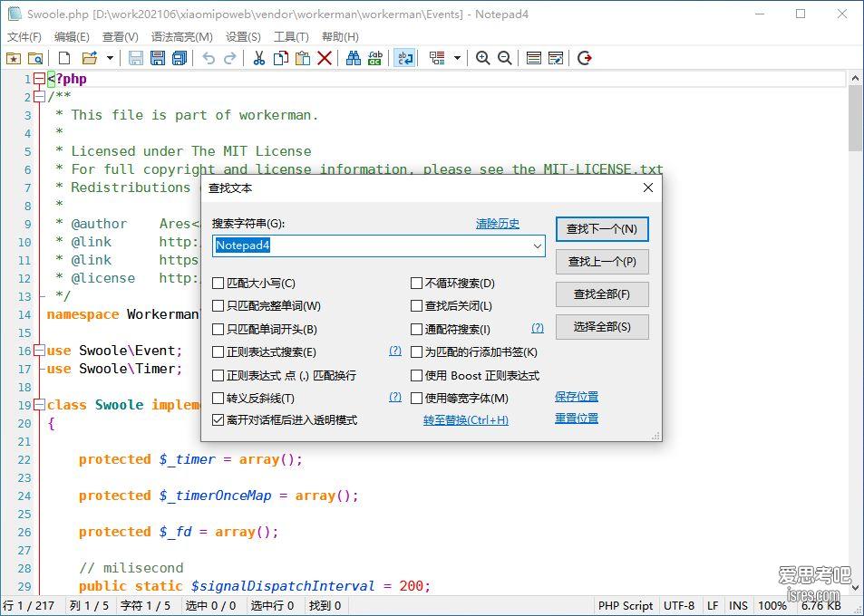Check 为匹配的行添加书签(K)
The image size is (864, 616).
tap(416, 351)
